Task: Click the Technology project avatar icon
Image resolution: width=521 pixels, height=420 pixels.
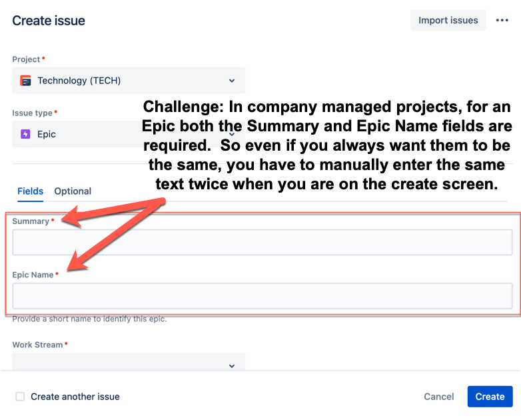Action: click(x=25, y=81)
